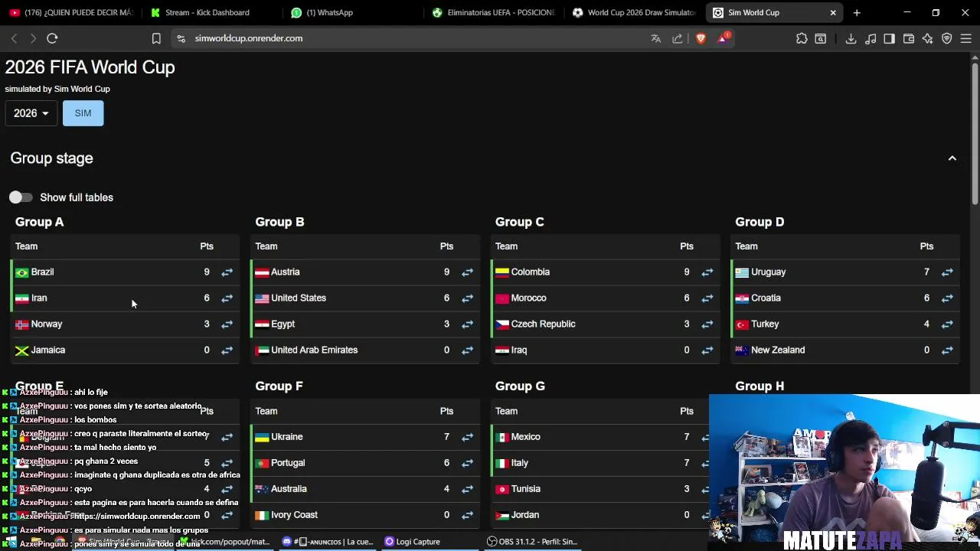Swap position of Australia in Group F

[x=467, y=489]
